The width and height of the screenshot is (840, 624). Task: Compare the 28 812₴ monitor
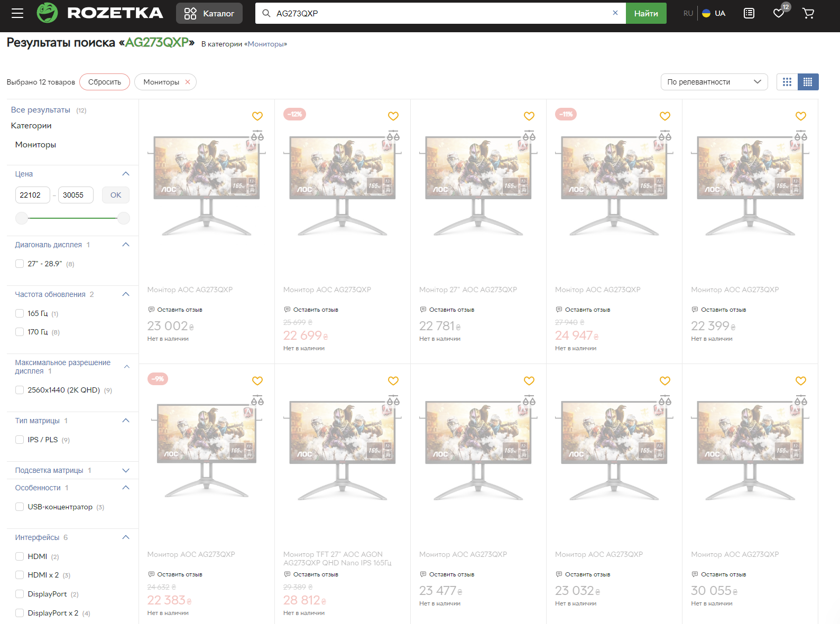coord(393,401)
